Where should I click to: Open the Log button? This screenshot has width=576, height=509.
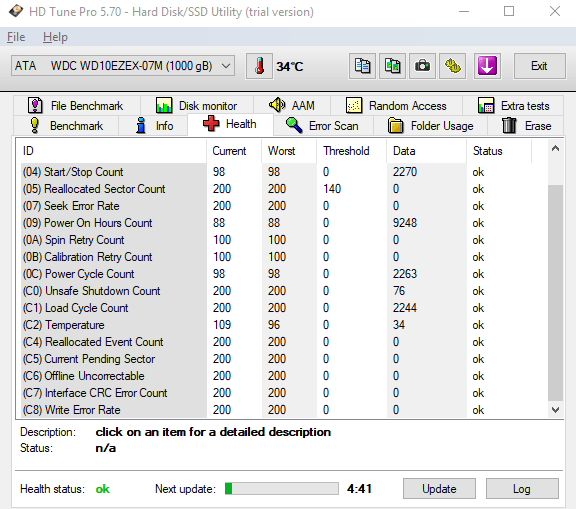522,489
